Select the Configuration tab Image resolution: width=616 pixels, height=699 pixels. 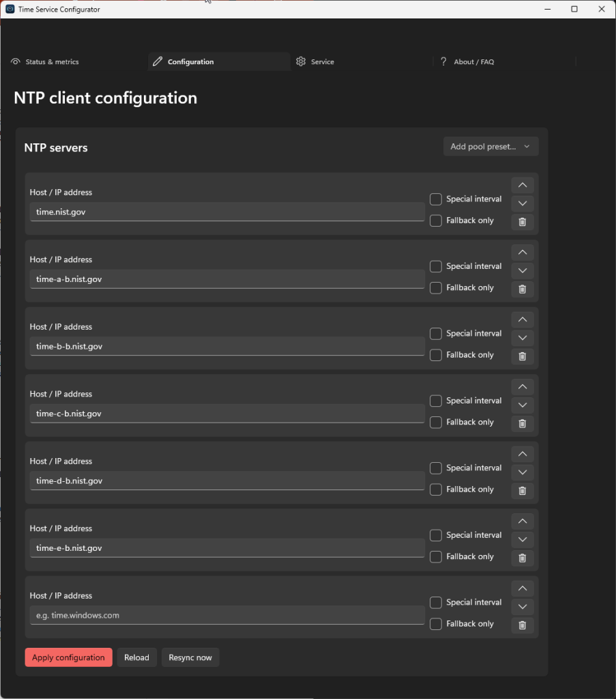[x=219, y=61]
